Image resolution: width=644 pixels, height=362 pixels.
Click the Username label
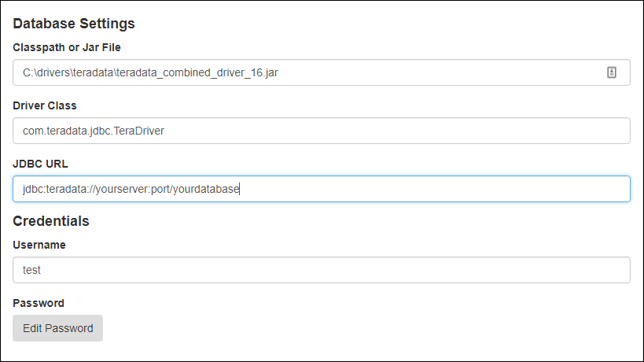point(39,245)
